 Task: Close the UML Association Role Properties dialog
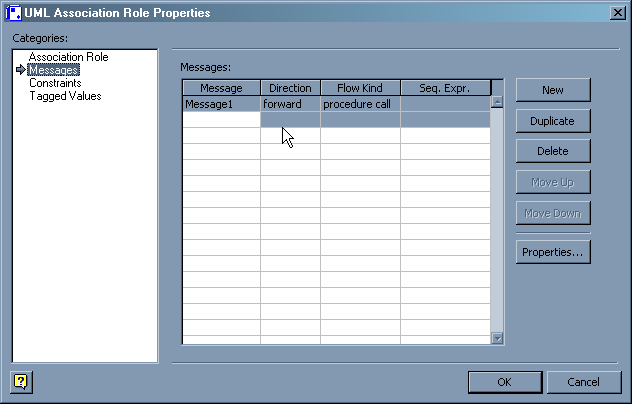(x=618, y=12)
